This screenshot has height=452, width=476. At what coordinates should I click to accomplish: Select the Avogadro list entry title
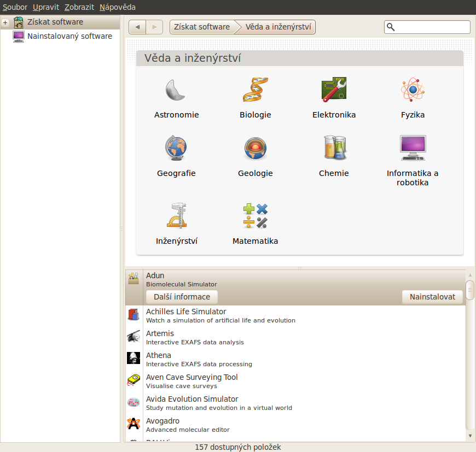[162, 421]
